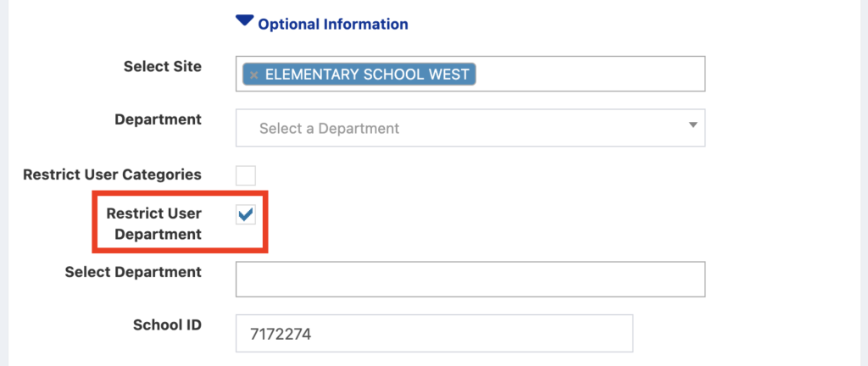Click the Select Site label
The height and width of the screenshot is (366, 868).
[162, 66]
